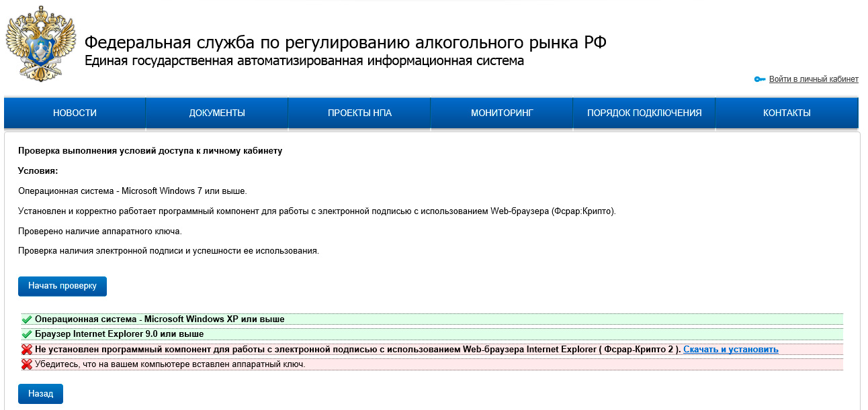Click the Назад button
868x410 pixels.
pos(40,394)
